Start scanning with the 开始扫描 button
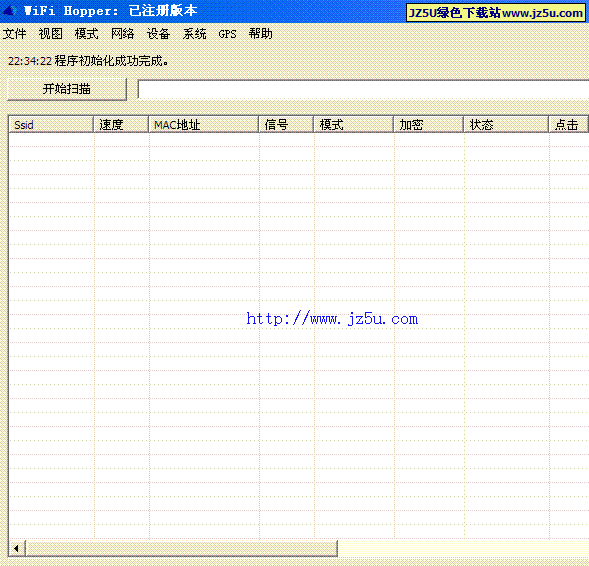This screenshot has height=566, width=589. pyautogui.click(x=67, y=89)
